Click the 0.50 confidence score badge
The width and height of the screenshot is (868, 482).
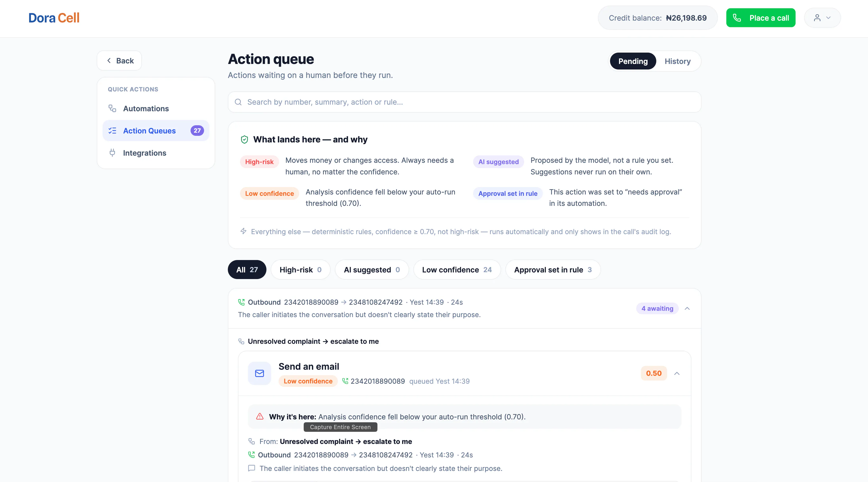(x=654, y=374)
